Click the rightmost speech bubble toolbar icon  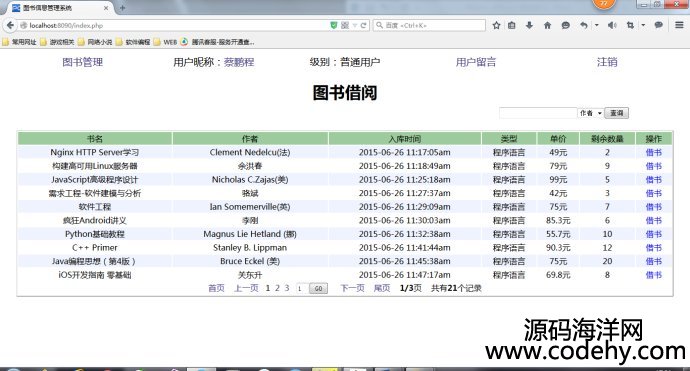point(659,26)
